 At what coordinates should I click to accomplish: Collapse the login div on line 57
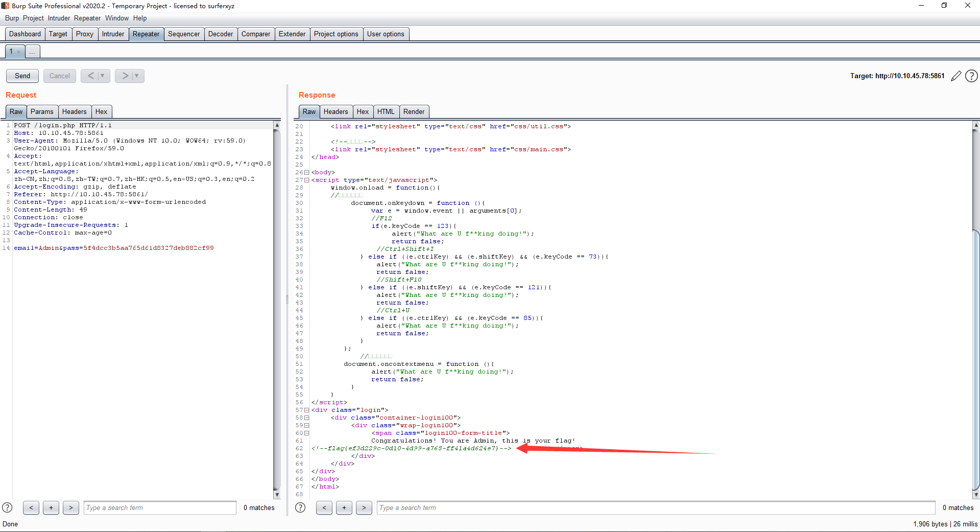click(307, 410)
